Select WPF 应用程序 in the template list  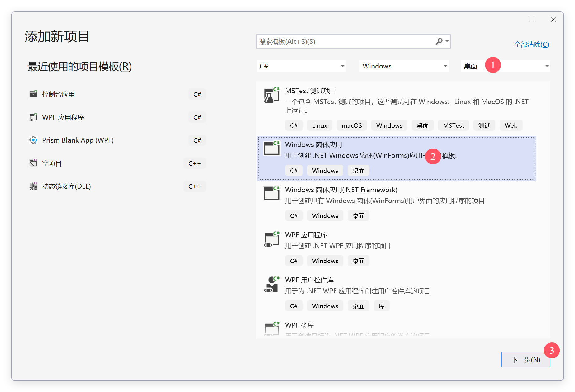pos(306,235)
